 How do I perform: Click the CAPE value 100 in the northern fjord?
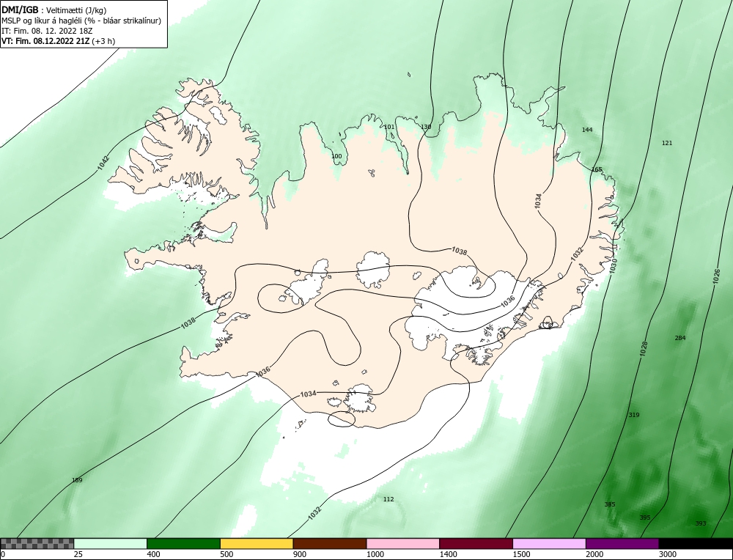pyautogui.click(x=336, y=156)
